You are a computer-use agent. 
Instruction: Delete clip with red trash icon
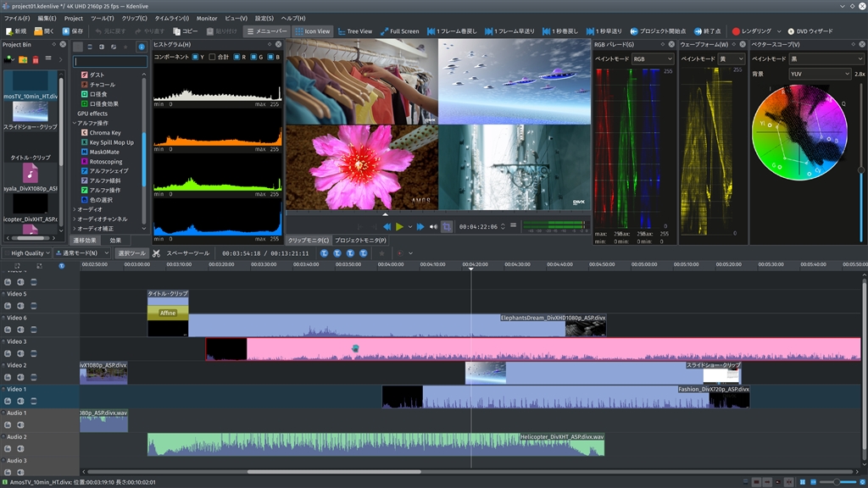pos(36,59)
